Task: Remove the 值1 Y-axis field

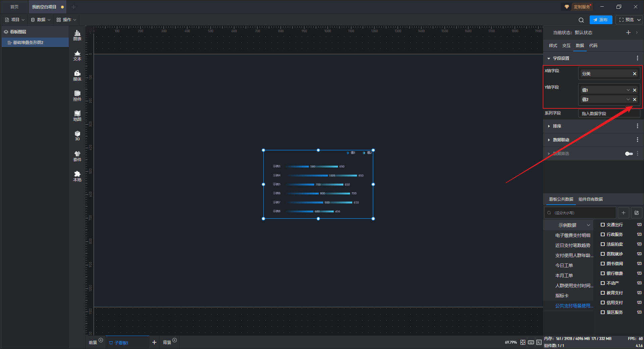Action: (635, 90)
